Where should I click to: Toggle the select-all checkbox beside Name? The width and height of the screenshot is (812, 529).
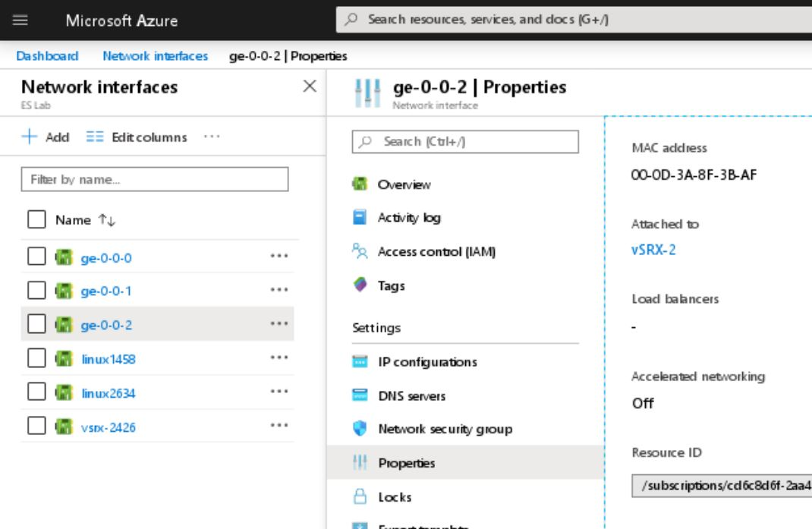tap(36, 219)
